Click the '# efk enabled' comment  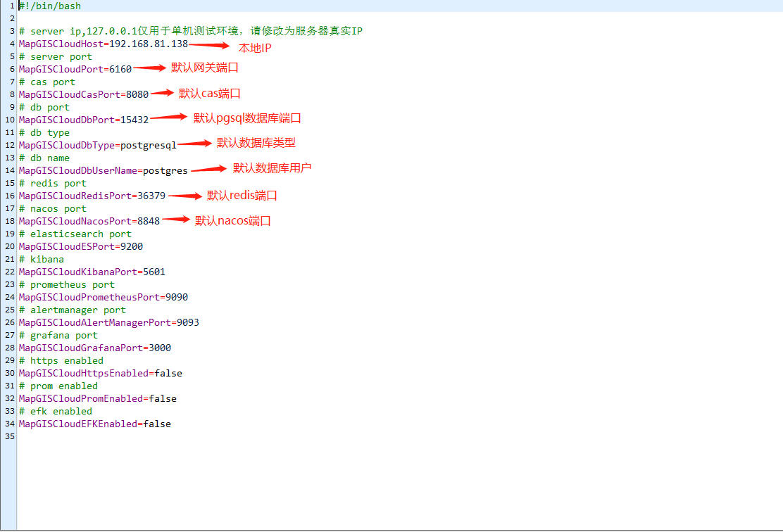56,411
